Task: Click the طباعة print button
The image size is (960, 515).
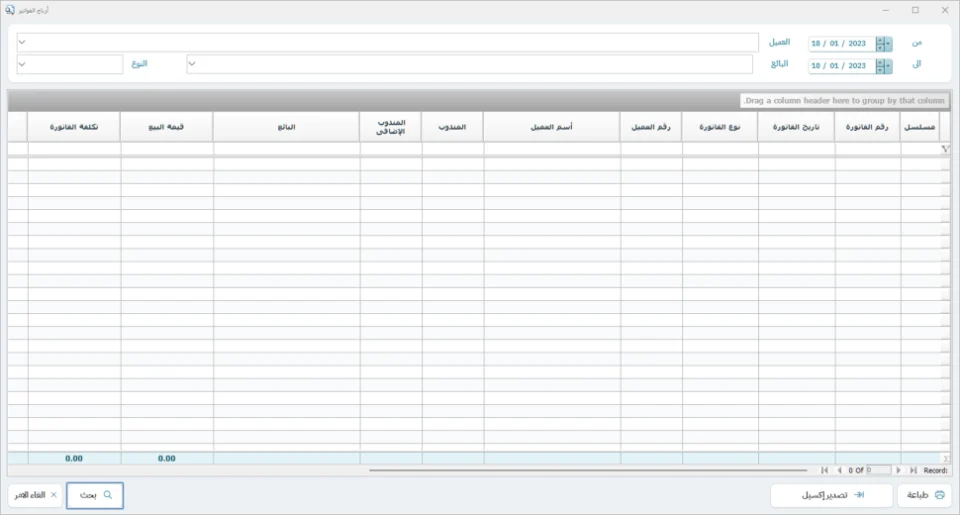Action: click(924, 495)
